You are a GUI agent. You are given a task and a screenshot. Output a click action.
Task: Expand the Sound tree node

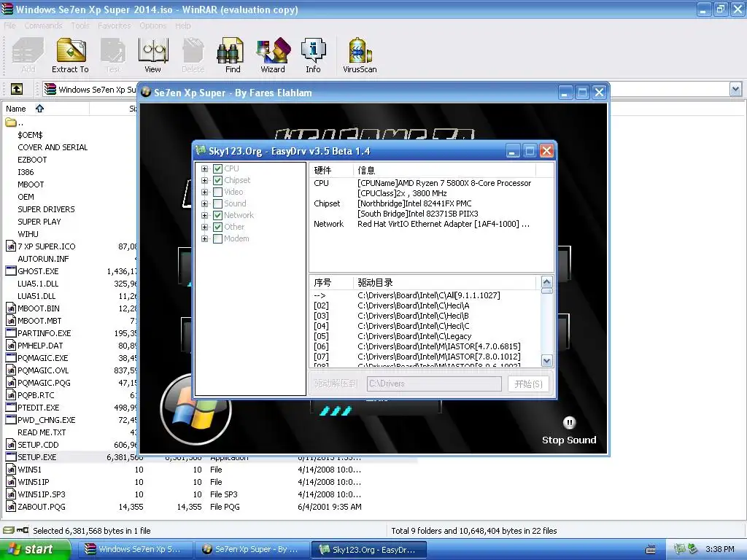(x=204, y=204)
